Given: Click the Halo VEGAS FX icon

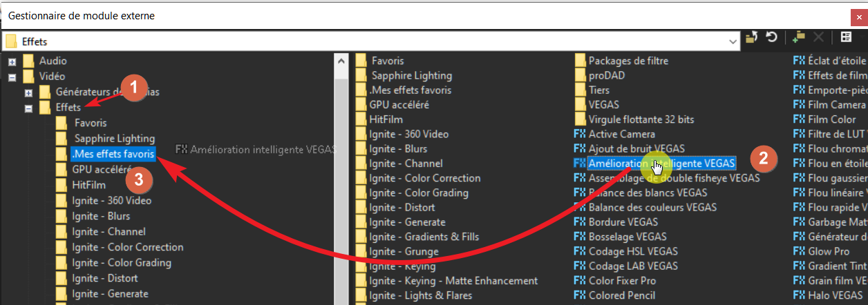Looking at the screenshot, I should [799, 295].
